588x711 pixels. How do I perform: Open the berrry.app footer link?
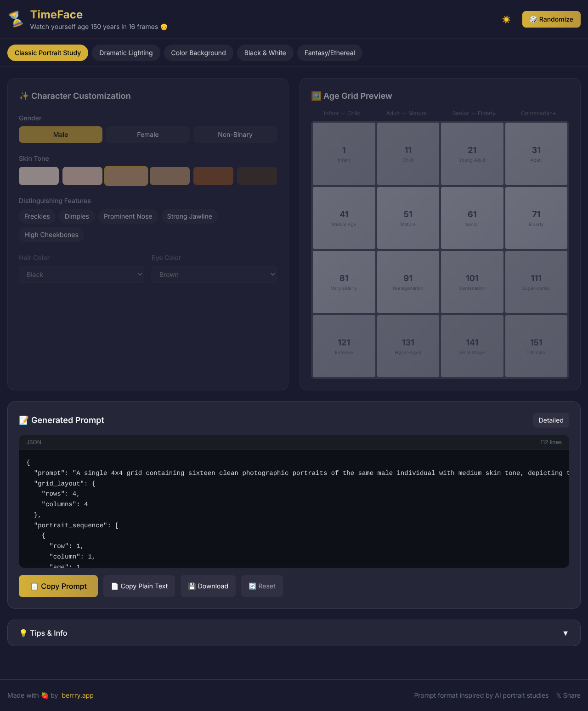(x=78, y=695)
